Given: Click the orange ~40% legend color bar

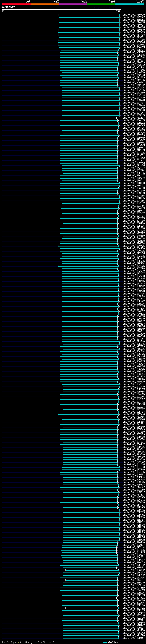Looking at the screenshot, I should click(45, 4).
